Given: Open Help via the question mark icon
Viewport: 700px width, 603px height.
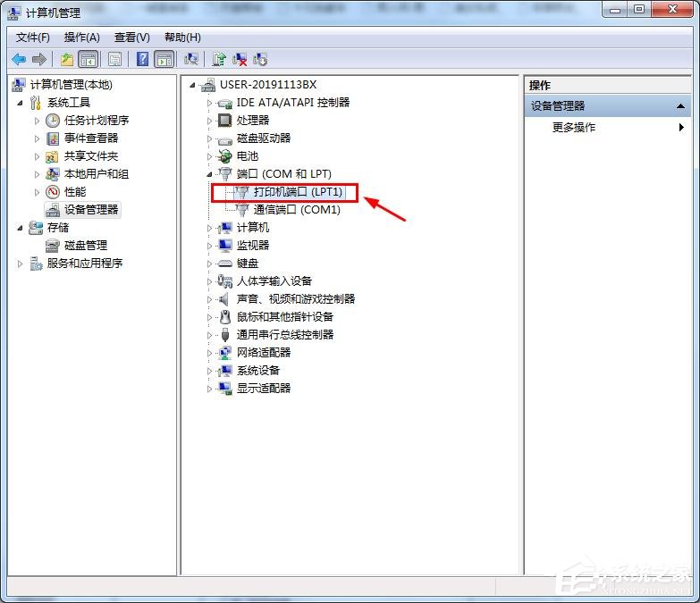Looking at the screenshot, I should [x=142, y=59].
